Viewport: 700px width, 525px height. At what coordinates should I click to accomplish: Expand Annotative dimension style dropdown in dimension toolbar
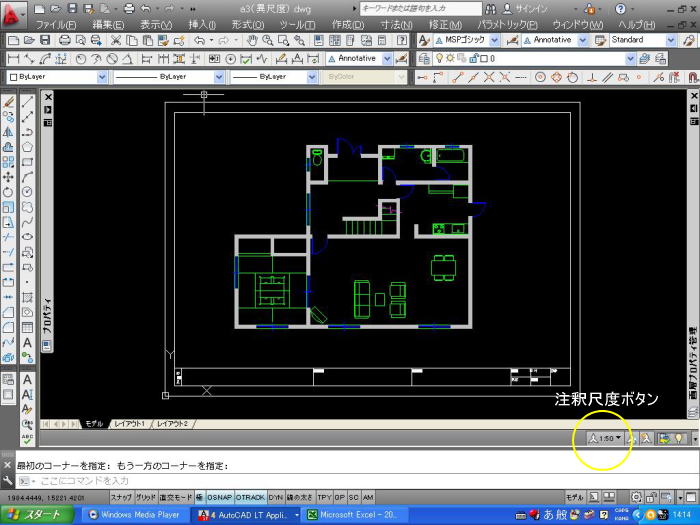tap(388, 58)
